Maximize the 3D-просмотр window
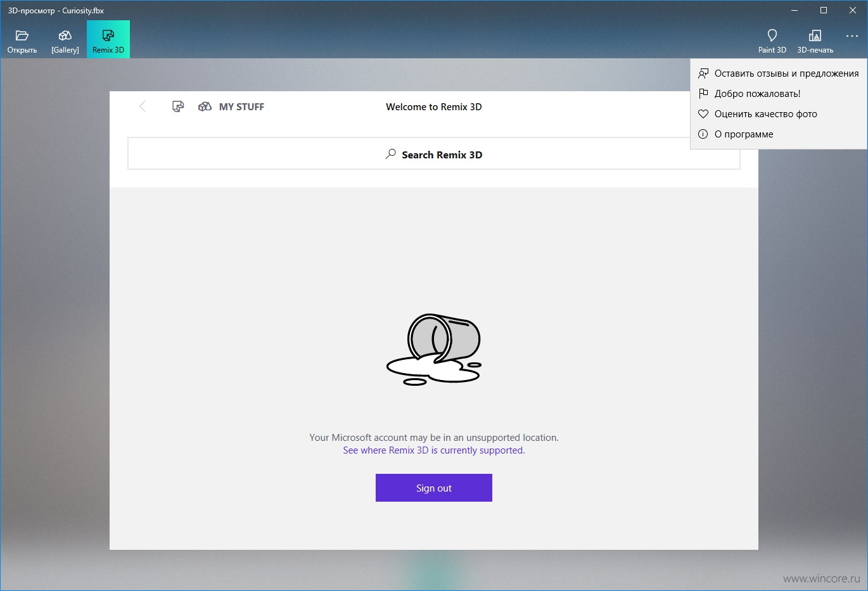Screen dimensions: 868x591 824,10
